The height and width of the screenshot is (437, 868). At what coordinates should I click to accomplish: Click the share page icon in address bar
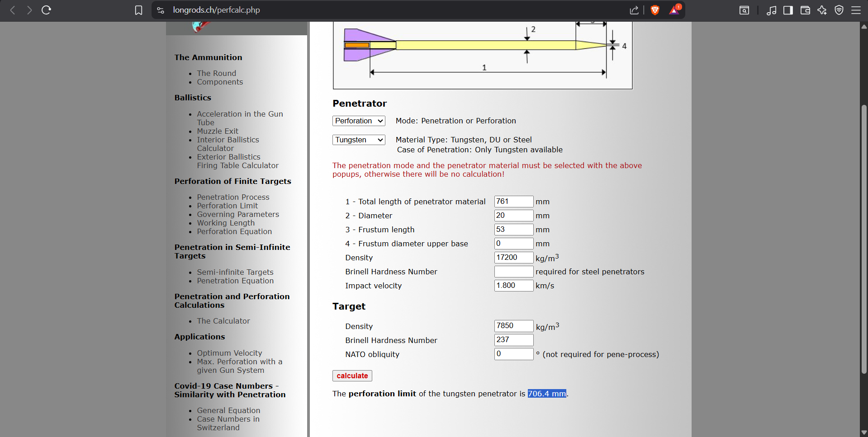pos(634,10)
